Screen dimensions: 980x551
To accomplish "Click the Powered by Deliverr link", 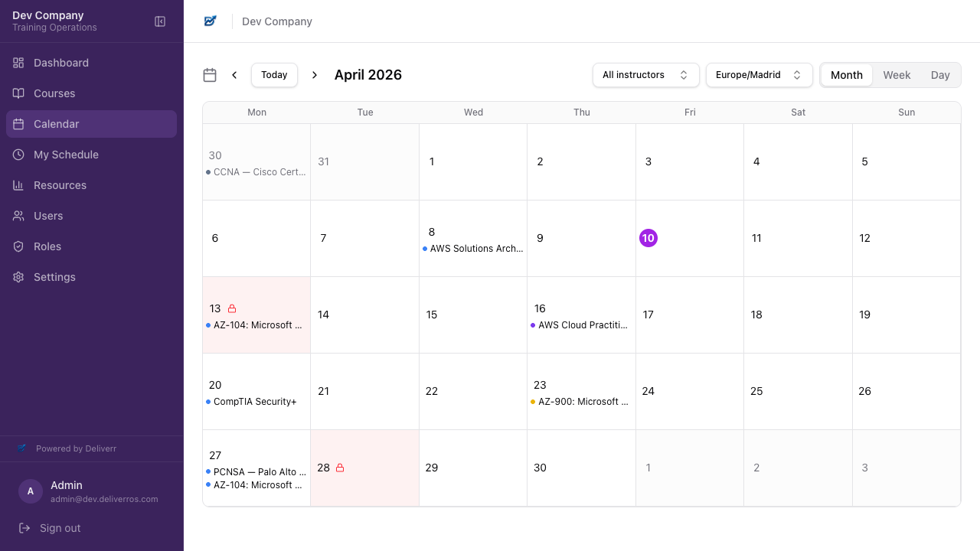I will (x=76, y=448).
